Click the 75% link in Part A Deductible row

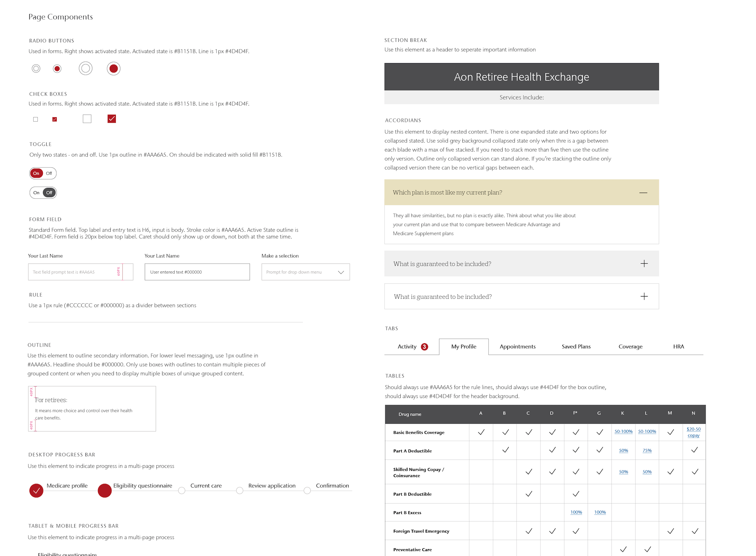coord(647,450)
